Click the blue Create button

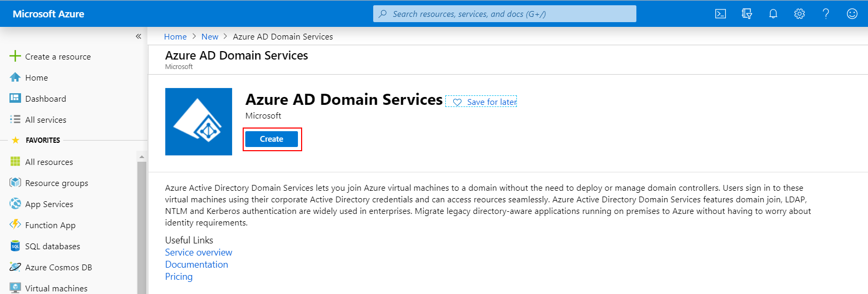272,139
